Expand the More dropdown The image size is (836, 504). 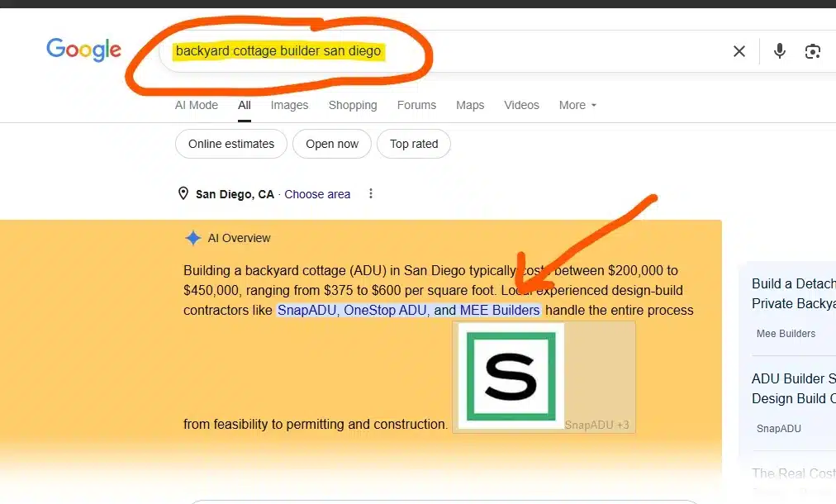tap(577, 105)
